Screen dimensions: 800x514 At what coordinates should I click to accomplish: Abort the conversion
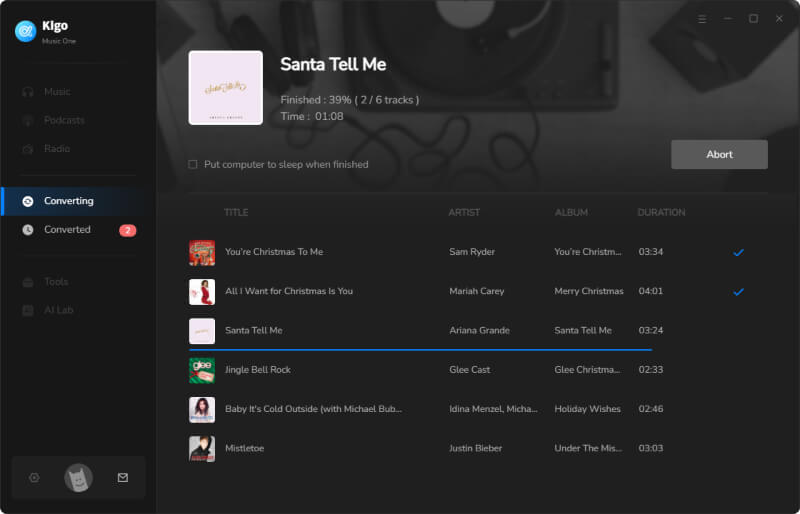pyautogui.click(x=719, y=155)
